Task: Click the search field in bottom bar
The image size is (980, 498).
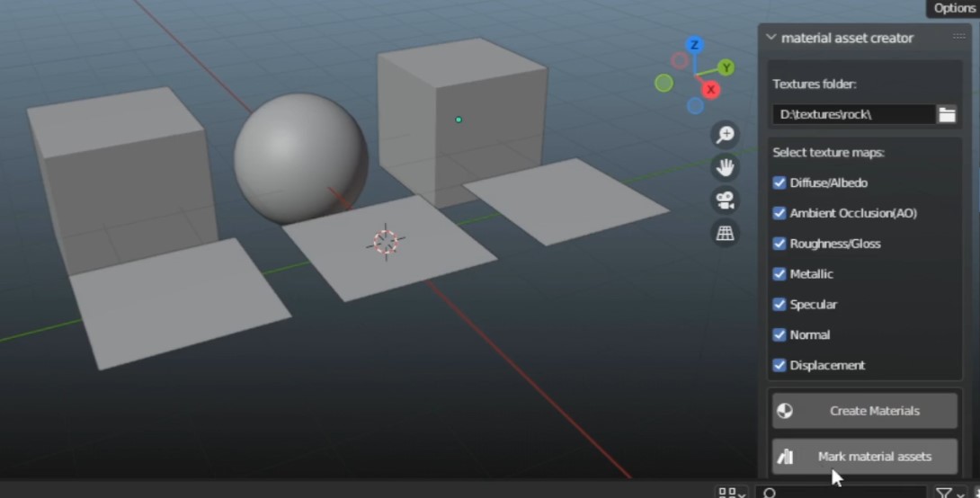Action: (841, 493)
